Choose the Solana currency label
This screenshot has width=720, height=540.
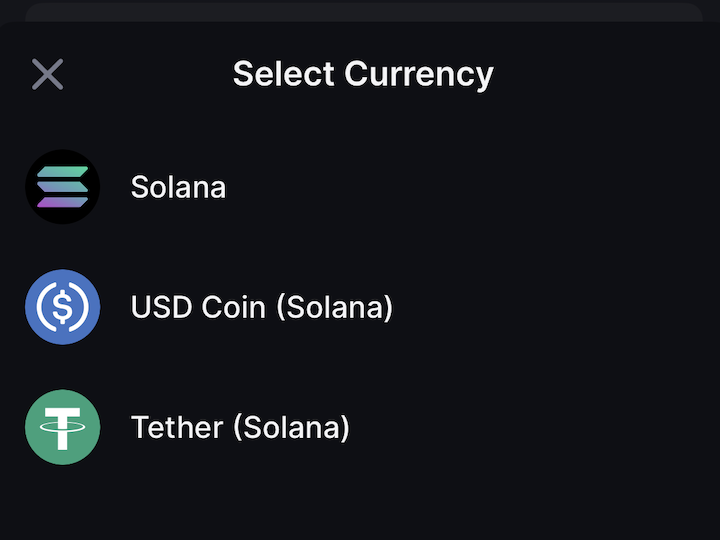[178, 187]
